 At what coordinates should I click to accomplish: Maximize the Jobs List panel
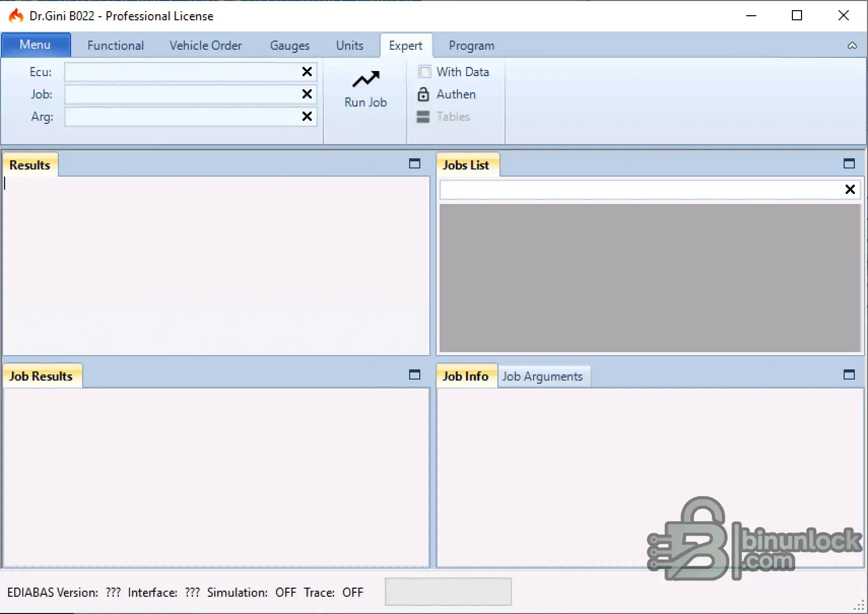click(x=849, y=163)
